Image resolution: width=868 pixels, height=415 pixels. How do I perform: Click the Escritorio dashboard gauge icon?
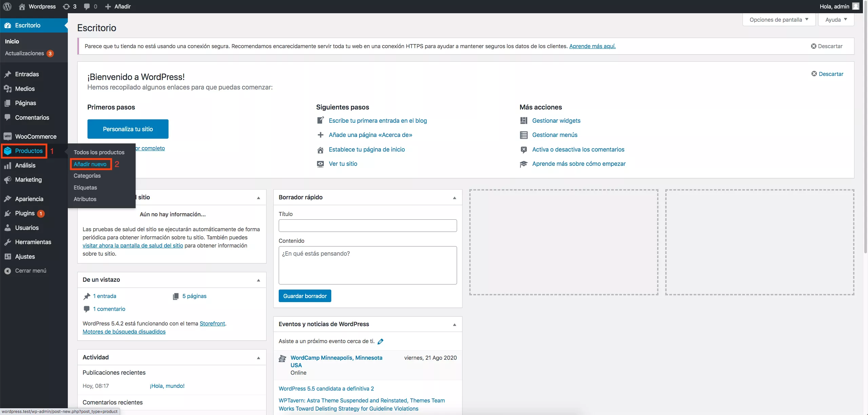coord(7,25)
